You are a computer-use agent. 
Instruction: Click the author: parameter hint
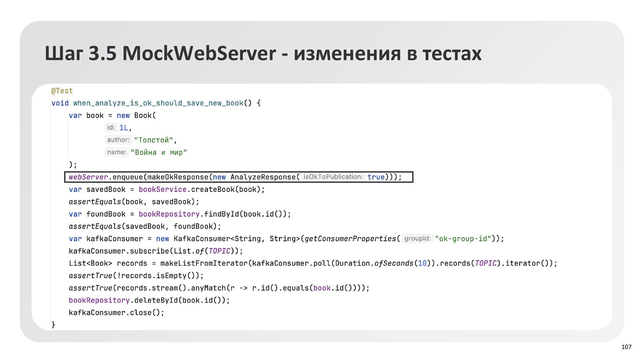click(x=118, y=140)
